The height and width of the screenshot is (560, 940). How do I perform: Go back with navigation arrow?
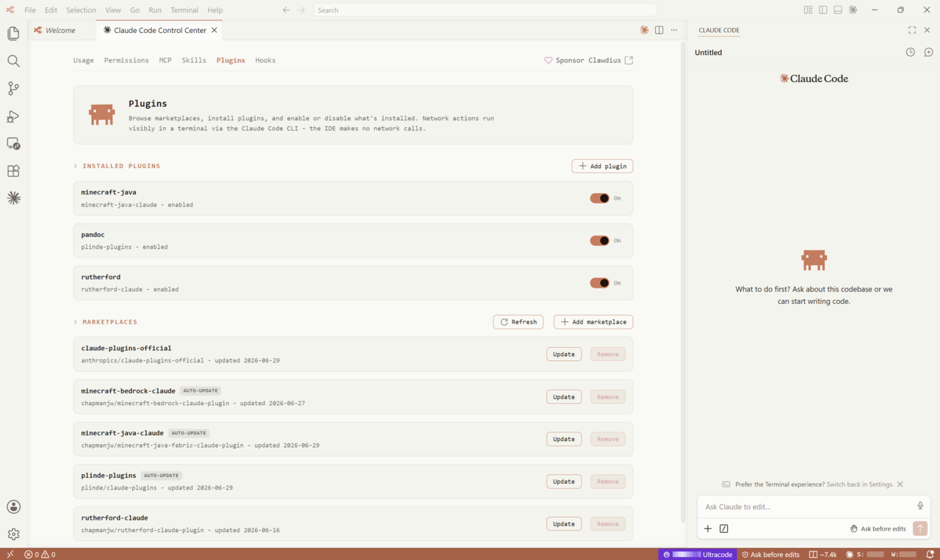[286, 10]
